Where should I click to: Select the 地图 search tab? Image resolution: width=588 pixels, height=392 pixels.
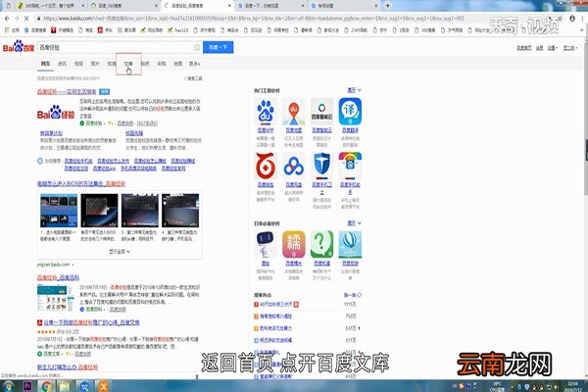(x=177, y=64)
